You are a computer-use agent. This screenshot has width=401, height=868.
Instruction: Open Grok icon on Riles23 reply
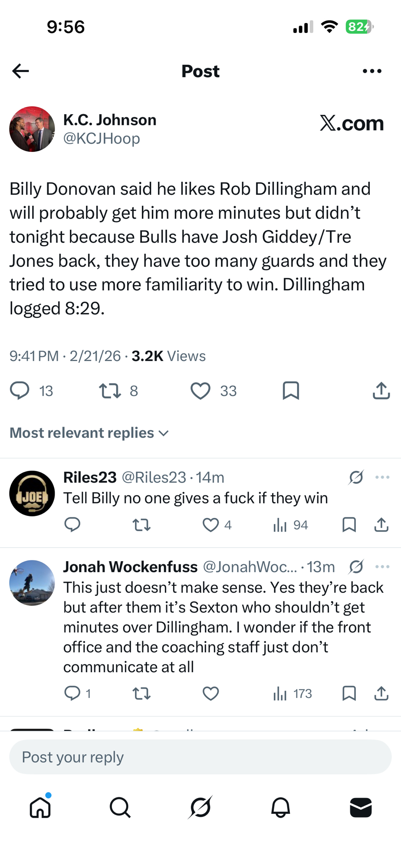tap(356, 477)
